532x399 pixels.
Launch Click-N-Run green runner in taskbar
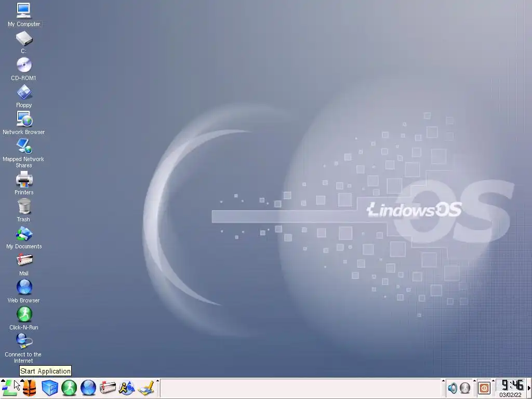click(x=69, y=388)
